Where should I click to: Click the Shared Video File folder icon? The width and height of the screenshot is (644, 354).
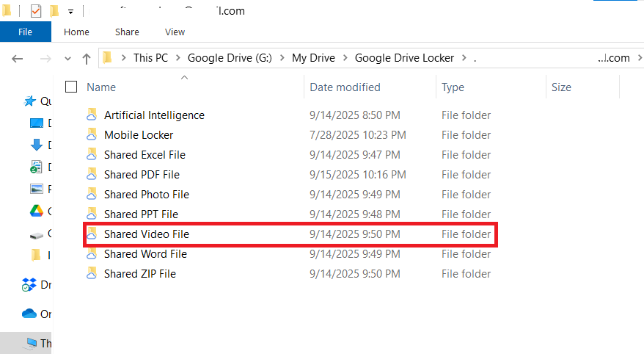tap(92, 234)
